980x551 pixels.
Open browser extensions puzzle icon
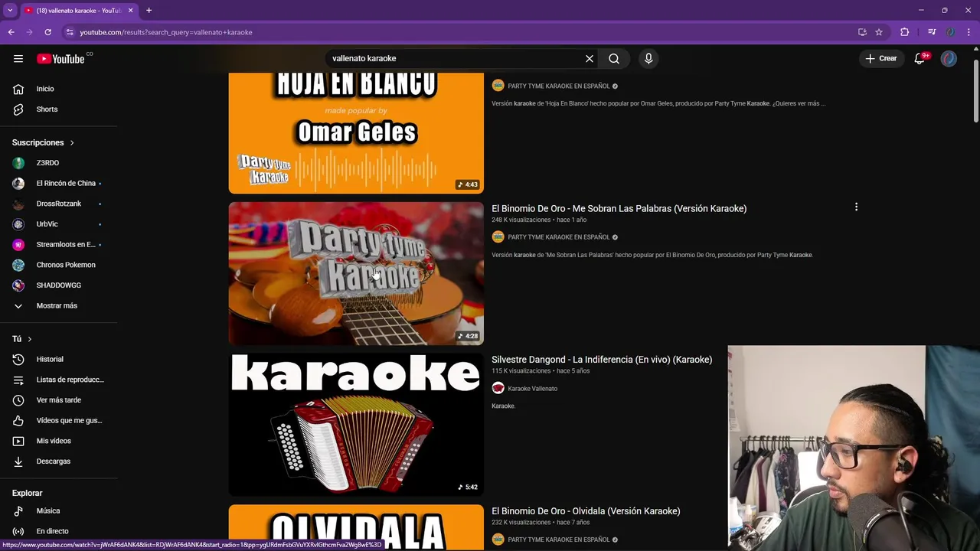[x=905, y=32]
